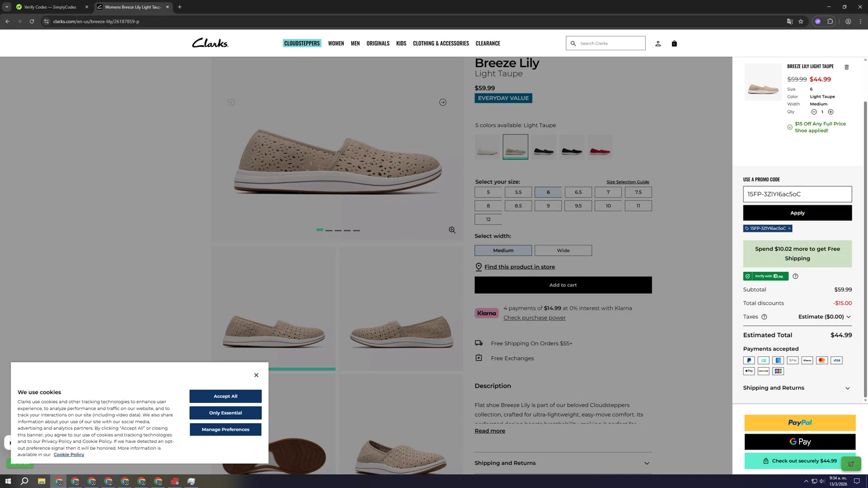
Task: Select size 7
Action: pyautogui.click(x=608, y=192)
